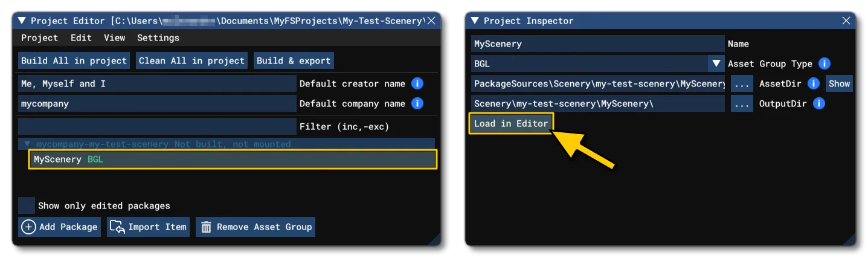Image resolution: width=868 pixels, height=258 pixels.
Task: Click the OutputDir path field
Action: coord(598,103)
